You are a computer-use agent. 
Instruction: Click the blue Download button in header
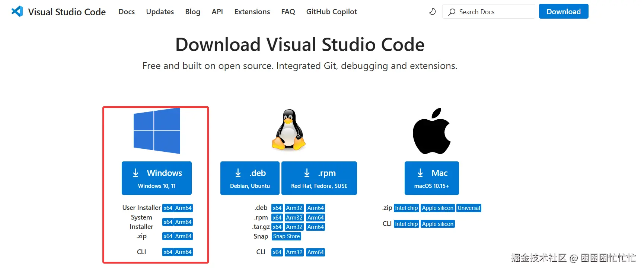click(564, 12)
